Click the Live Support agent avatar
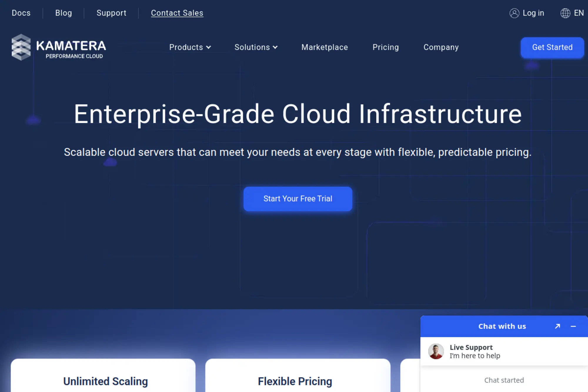This screenshot has width=588, height=392. tap(436, 351)
